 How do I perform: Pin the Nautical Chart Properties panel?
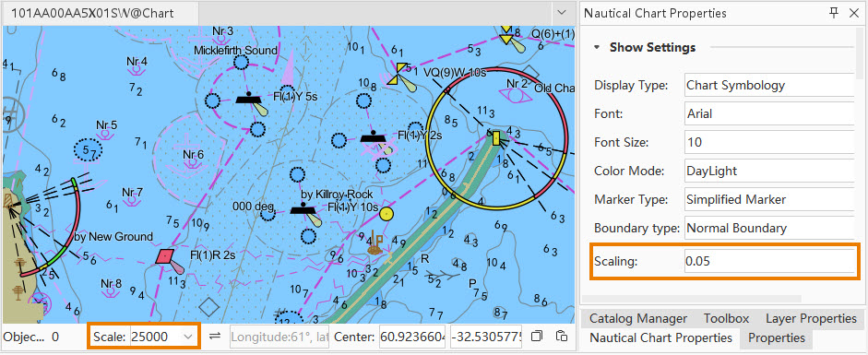point(834,13)
